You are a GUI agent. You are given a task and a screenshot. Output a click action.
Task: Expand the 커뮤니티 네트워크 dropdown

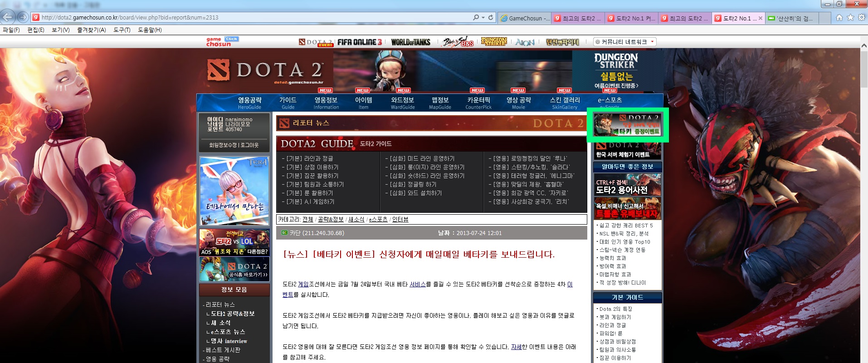click(624, 42)
